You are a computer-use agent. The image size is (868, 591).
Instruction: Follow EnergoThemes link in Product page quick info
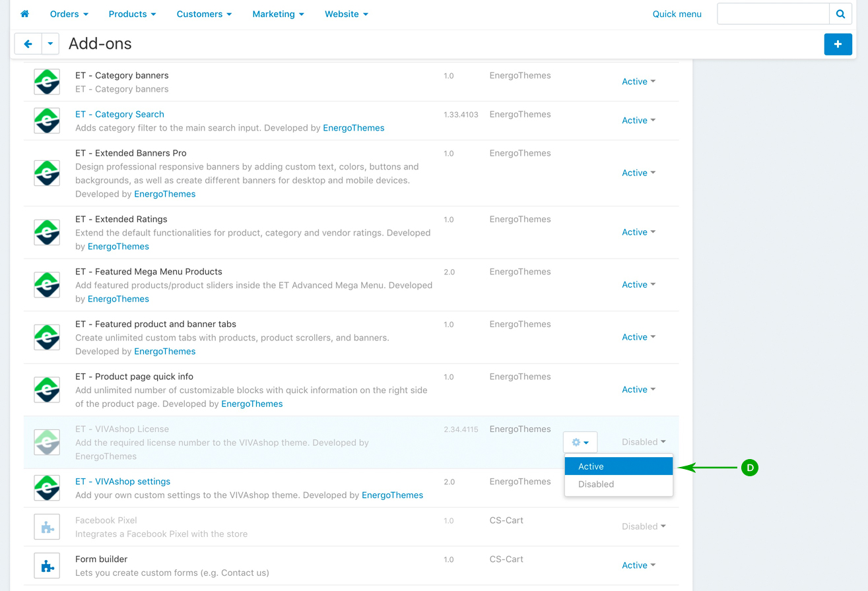coord(251,404)
